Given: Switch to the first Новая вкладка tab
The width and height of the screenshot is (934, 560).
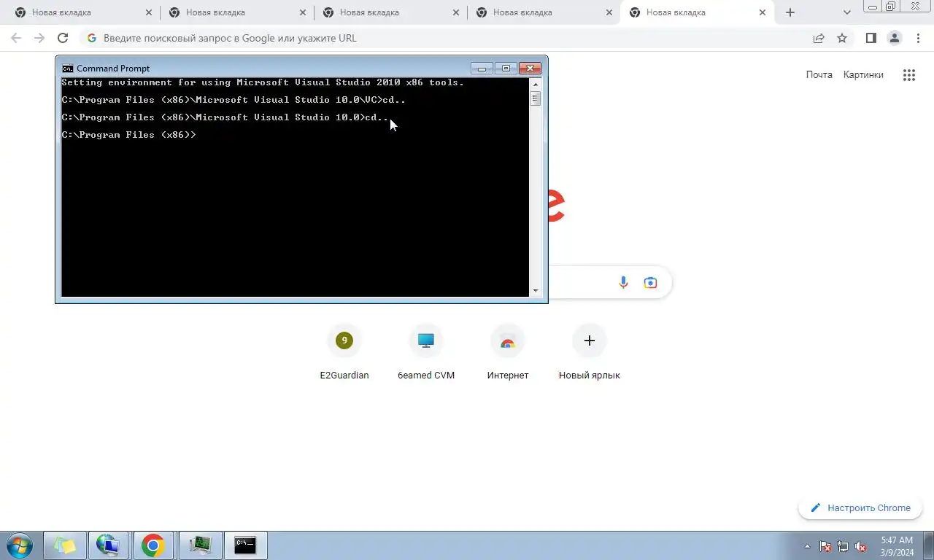Looking at the screenshot, I should click(82, 12).
